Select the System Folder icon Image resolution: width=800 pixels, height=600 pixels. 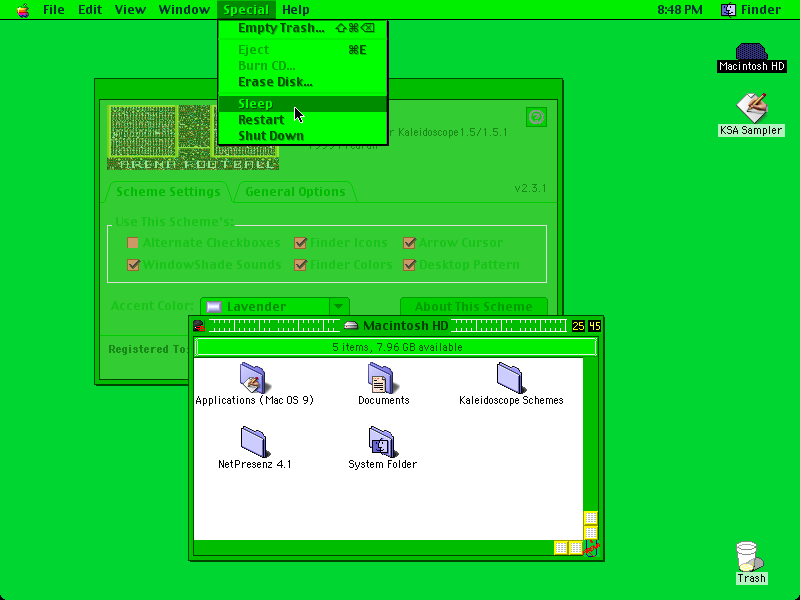381,442
